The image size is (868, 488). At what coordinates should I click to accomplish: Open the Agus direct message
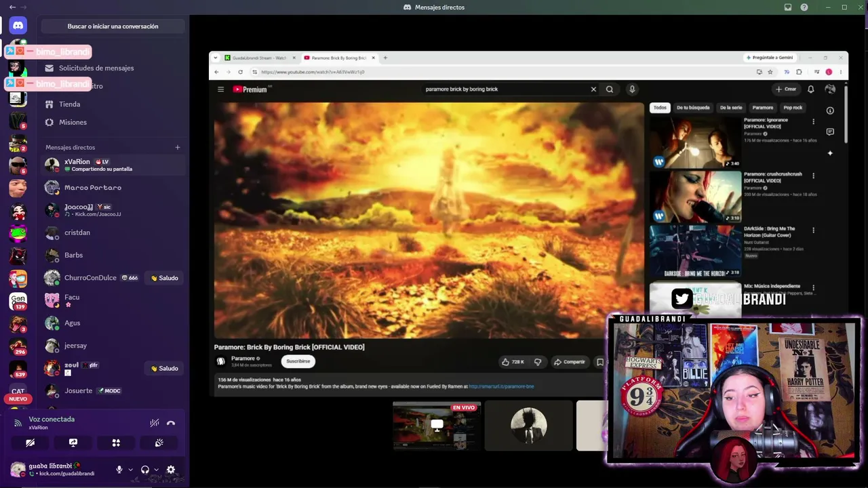coord(113,323)
